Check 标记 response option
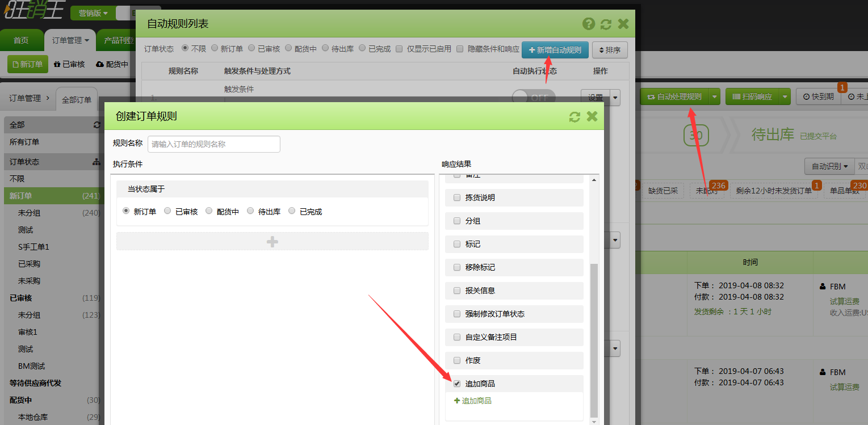Viewport: 868px width, 425px height. click(457, 244)
